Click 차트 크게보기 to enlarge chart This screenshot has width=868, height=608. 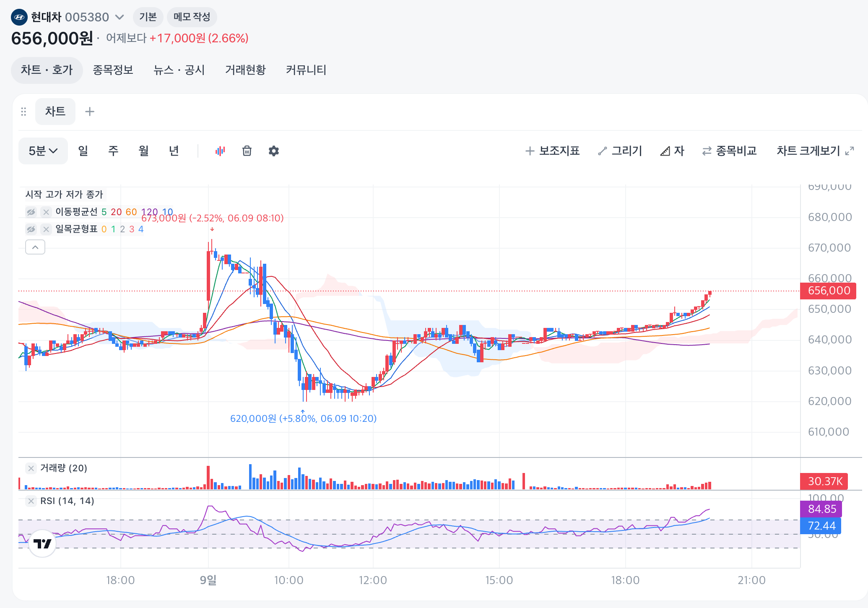[x=815, y=151]
